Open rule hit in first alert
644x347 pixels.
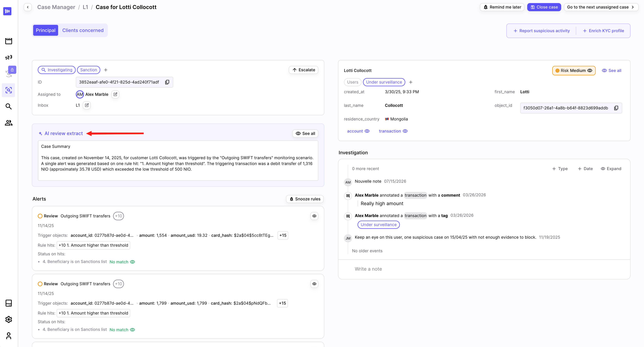pos(93,245)
